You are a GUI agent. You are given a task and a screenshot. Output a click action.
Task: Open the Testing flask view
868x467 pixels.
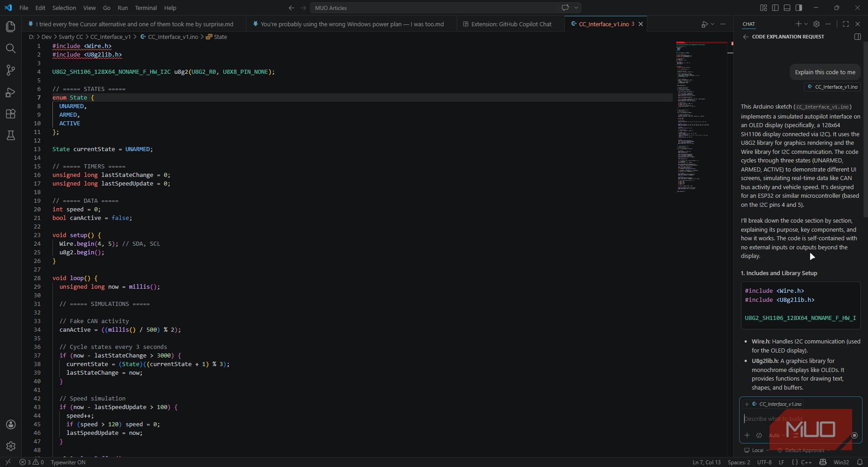point(10,135)
